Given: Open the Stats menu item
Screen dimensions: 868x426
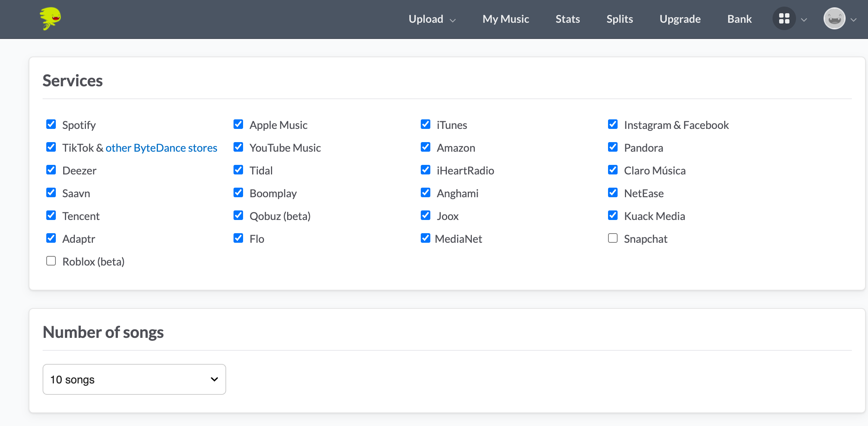Looking at the screenshot, I should click(568, 19).
